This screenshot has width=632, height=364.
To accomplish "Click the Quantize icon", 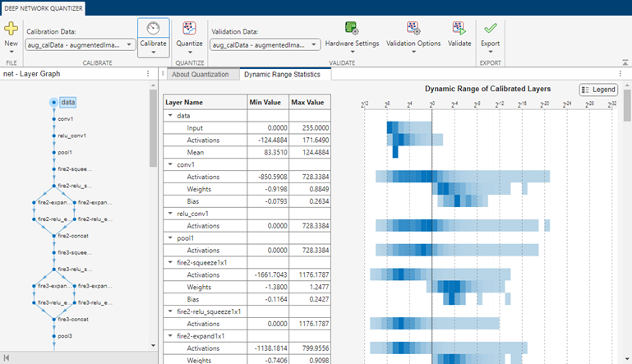I will point(189,29).
